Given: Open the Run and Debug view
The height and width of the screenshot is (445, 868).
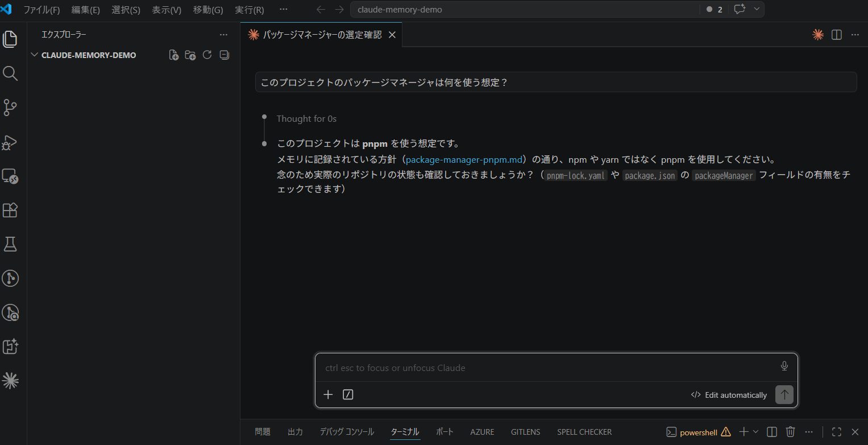Looking at the screenshot, I should [10, 142].
